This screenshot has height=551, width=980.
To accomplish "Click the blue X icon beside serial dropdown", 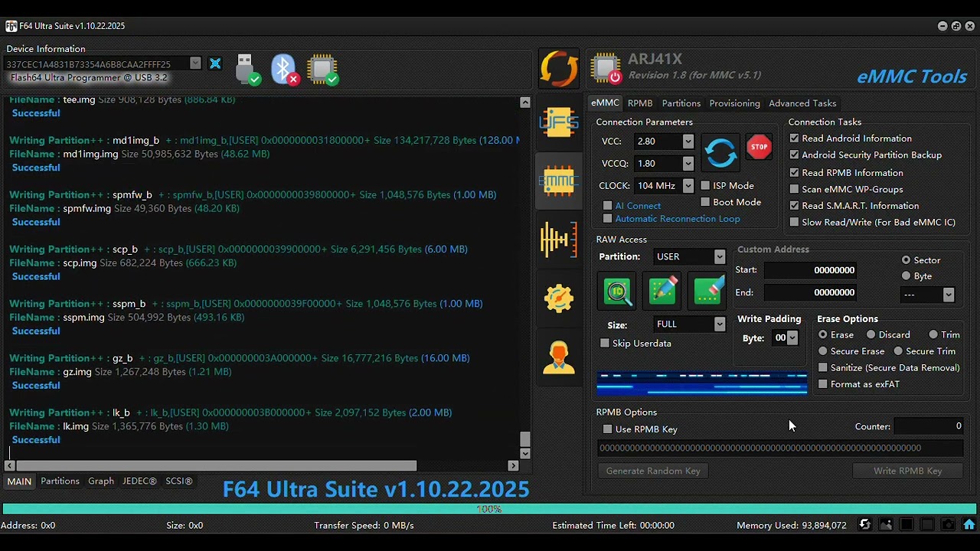I will click(215, 64).
